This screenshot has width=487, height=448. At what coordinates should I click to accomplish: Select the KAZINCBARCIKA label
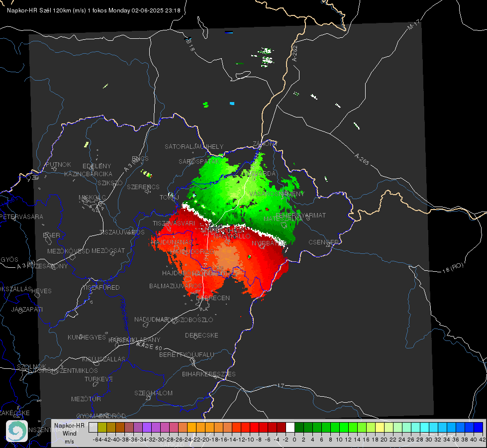pos(88,174)
